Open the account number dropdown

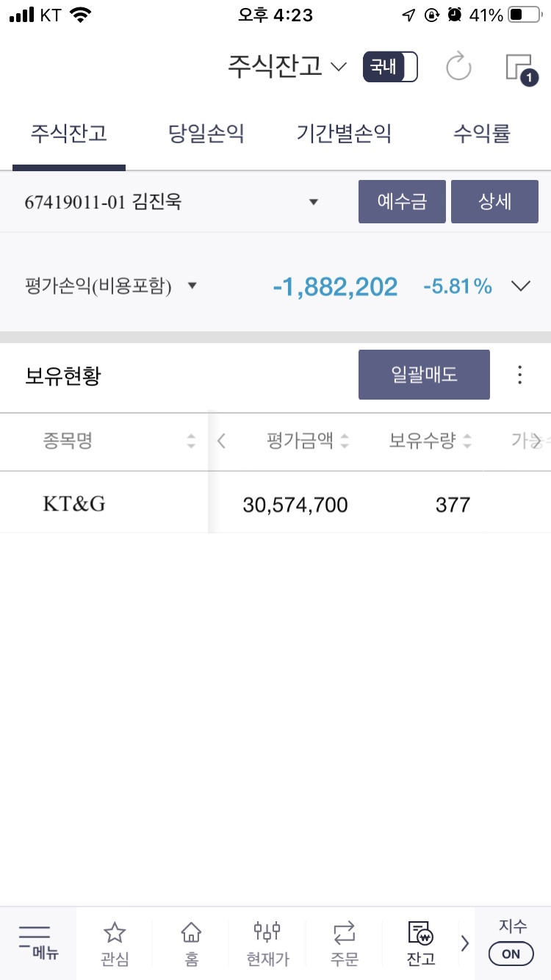(x=314, y=202)
